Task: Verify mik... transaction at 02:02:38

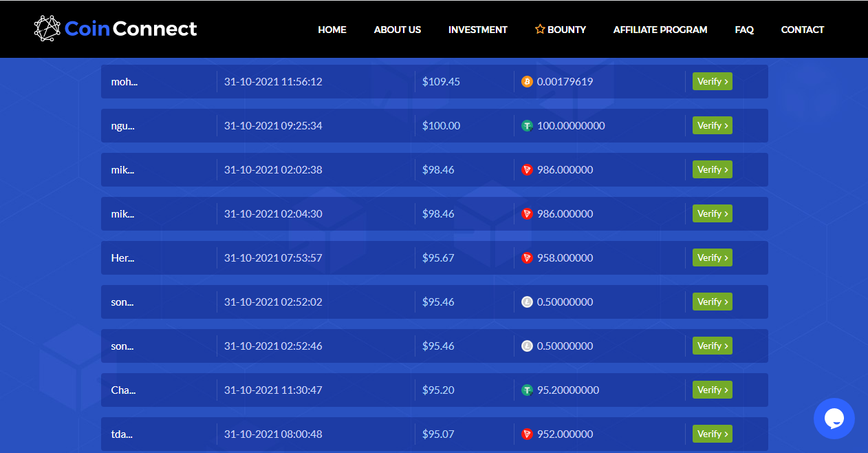Action: pyautogui.click(x=713, y=169)
